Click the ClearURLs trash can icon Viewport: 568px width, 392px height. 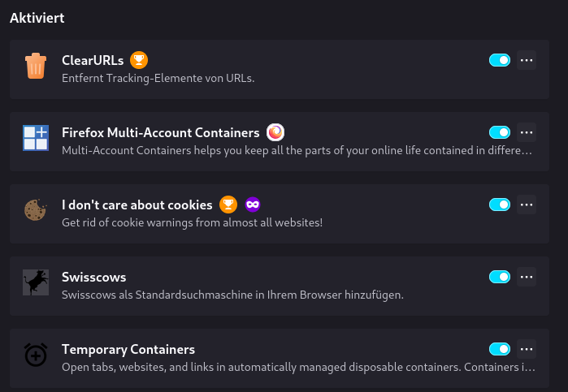click(x=36, y=66)
